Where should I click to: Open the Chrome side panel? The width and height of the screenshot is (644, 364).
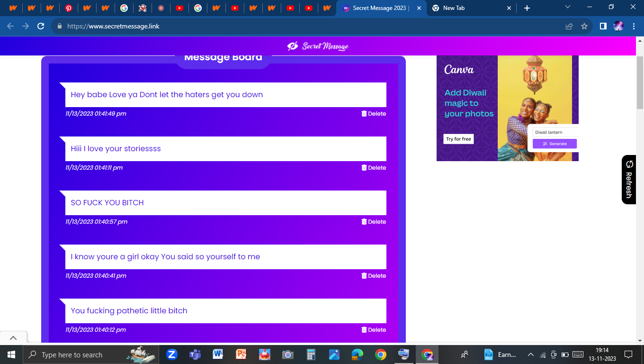[x=603, y=26]
